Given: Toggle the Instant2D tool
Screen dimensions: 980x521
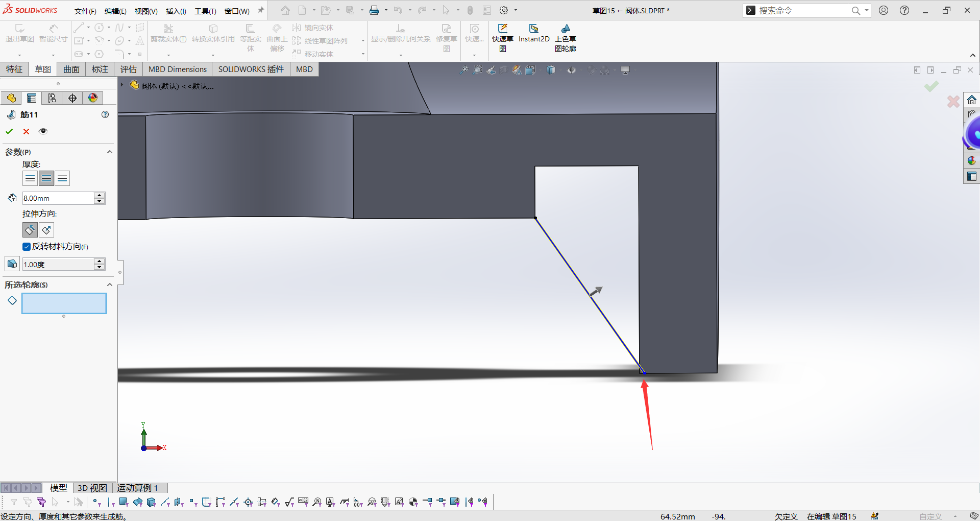Looking at the screenshot, I should tap(534, 34).
